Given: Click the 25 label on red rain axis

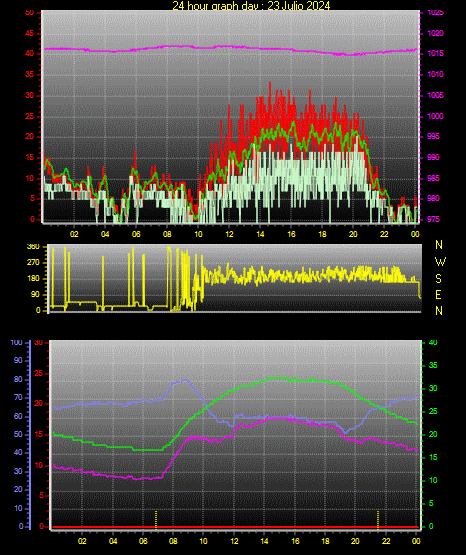Looking at the screenshot, I should (x=38, y=373).
